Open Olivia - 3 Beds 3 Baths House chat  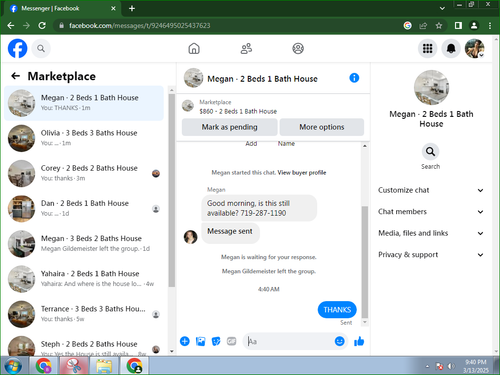tap(84, 138)
